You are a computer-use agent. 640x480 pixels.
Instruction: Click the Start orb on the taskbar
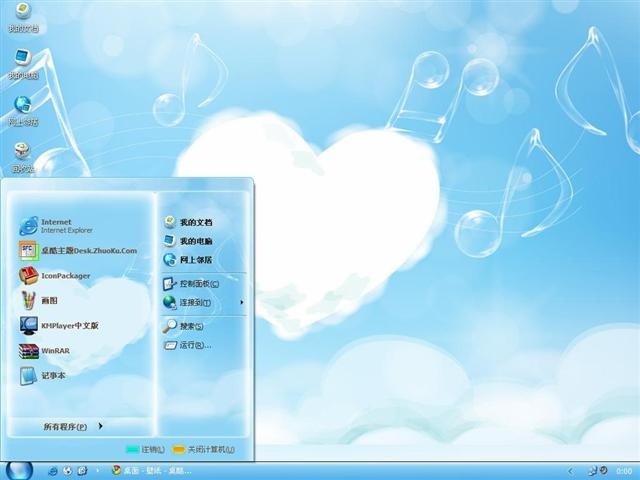[x=18, y=469]
